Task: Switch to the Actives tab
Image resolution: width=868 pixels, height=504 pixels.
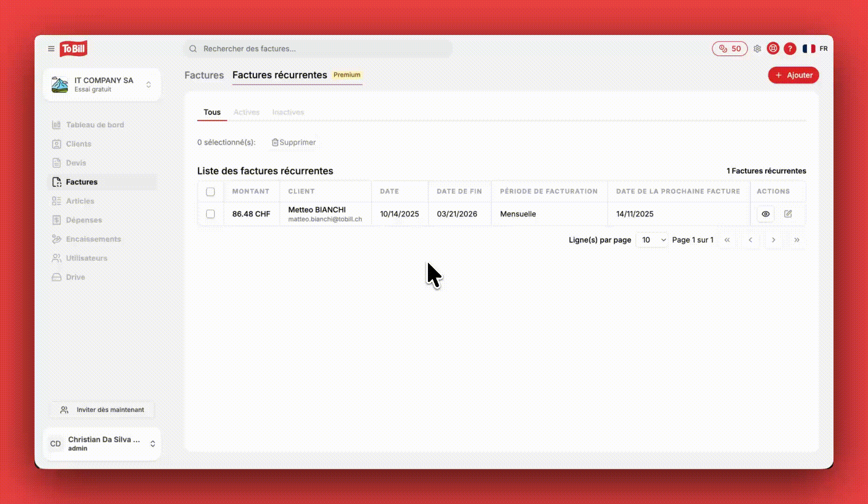Action: (246, 112)
